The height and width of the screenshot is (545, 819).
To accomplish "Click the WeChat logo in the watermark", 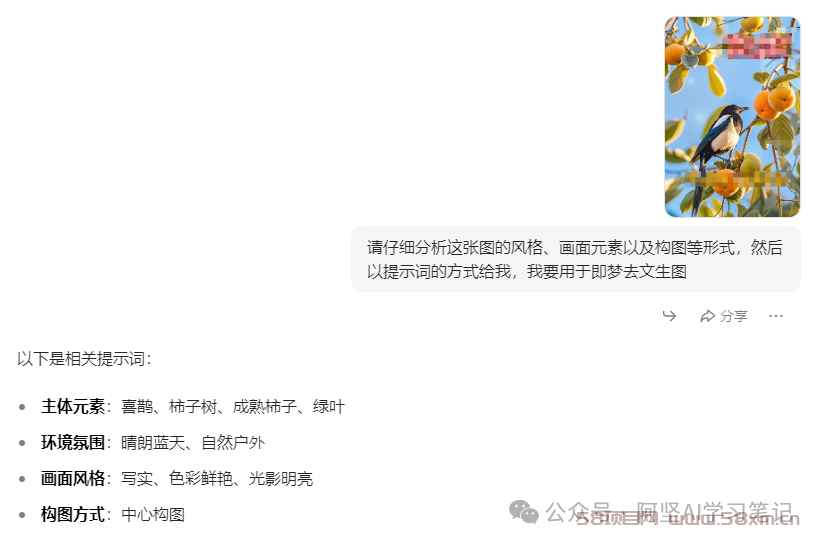I will 524,512.
